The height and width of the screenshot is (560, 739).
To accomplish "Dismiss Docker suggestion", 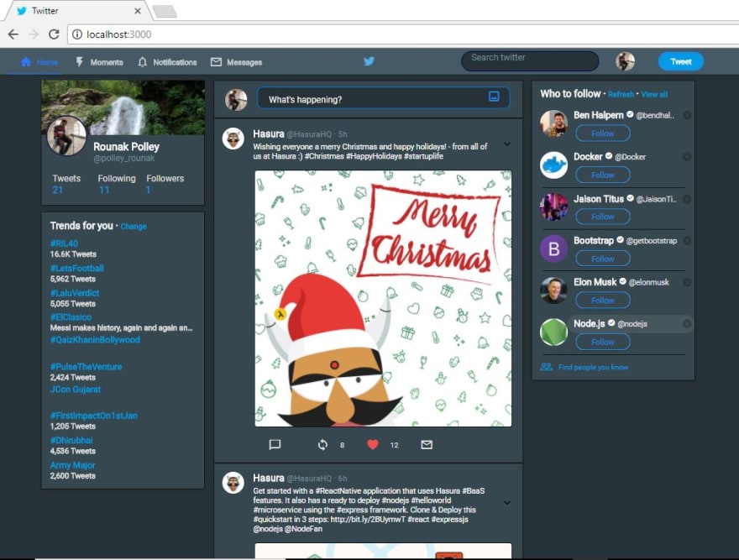I will (x=687, y=156).
